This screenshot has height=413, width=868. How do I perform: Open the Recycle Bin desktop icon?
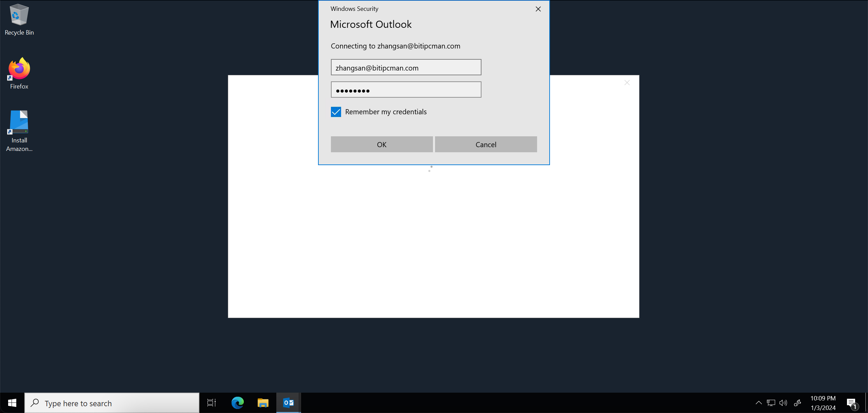[19, 20]
